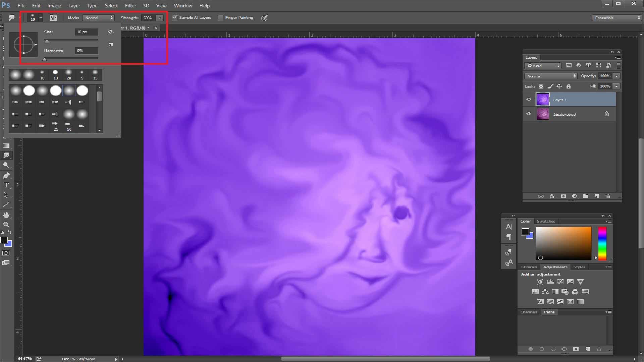Select the Smudge tool in toolbar
Image resolution: width=644 pixels, height=362 pixels.
tap(6, 156)
